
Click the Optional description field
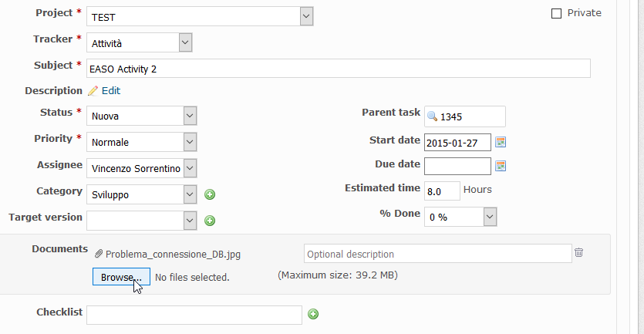coord(438,254)
